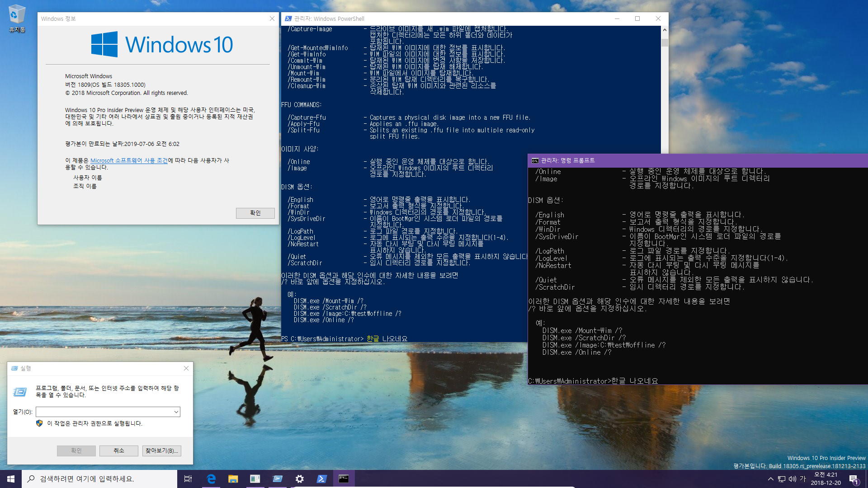
Task: Click Command Prompt line 'C:\Users\Administrator>'
Action: [x=570, y=381]
